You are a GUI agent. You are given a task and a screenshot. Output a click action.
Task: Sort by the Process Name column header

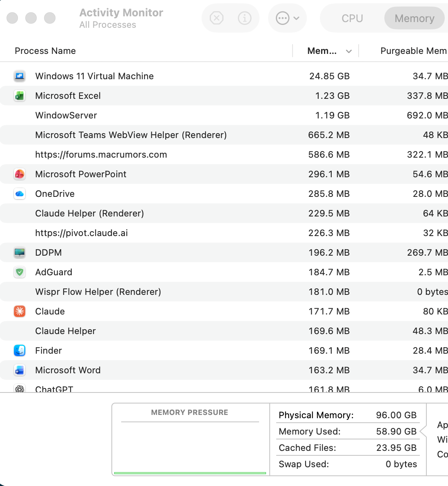click(45, 51)
